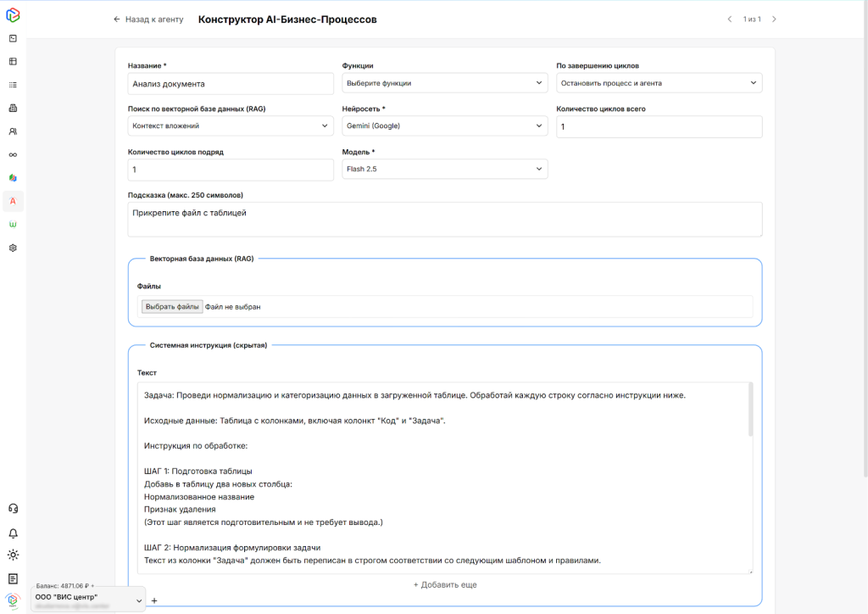Click the Название input field
The image size is (868, 614).
click(x=231, y=84)
